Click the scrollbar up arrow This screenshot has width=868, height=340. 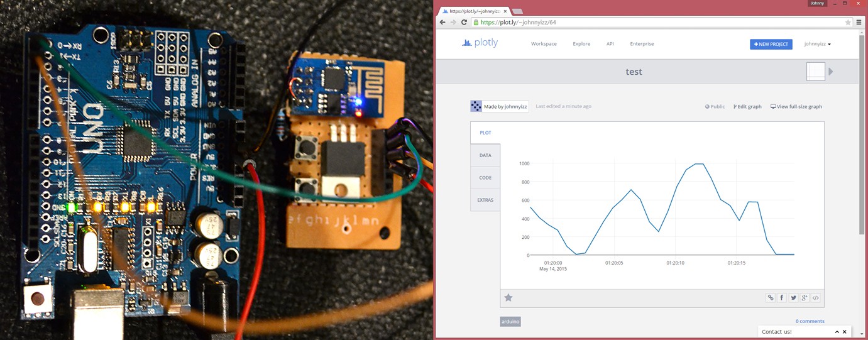point(862,31)
